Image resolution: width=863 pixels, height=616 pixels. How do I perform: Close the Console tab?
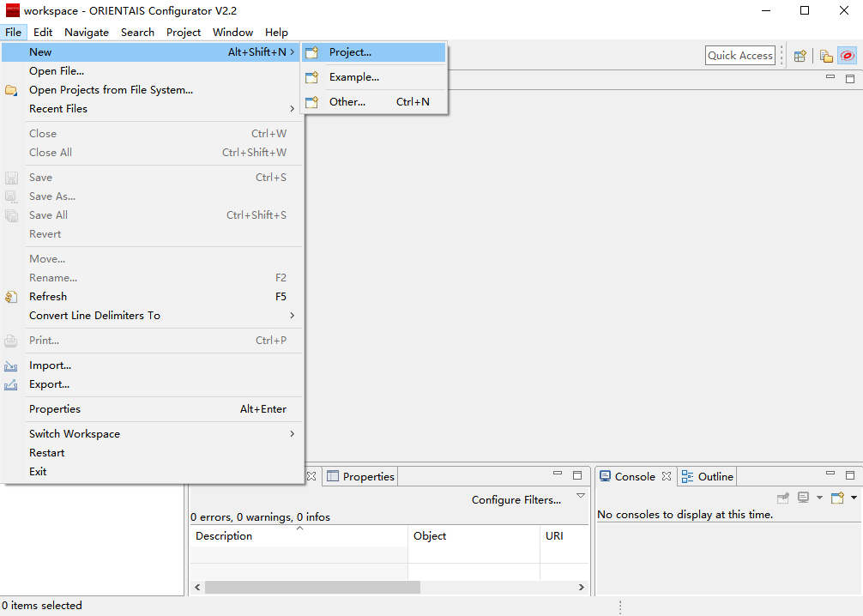667,476
